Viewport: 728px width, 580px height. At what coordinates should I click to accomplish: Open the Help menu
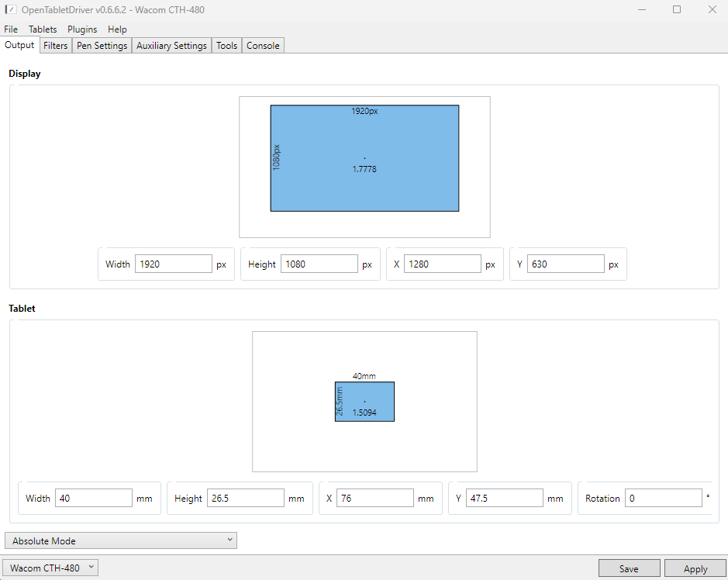tap(117, 29)
